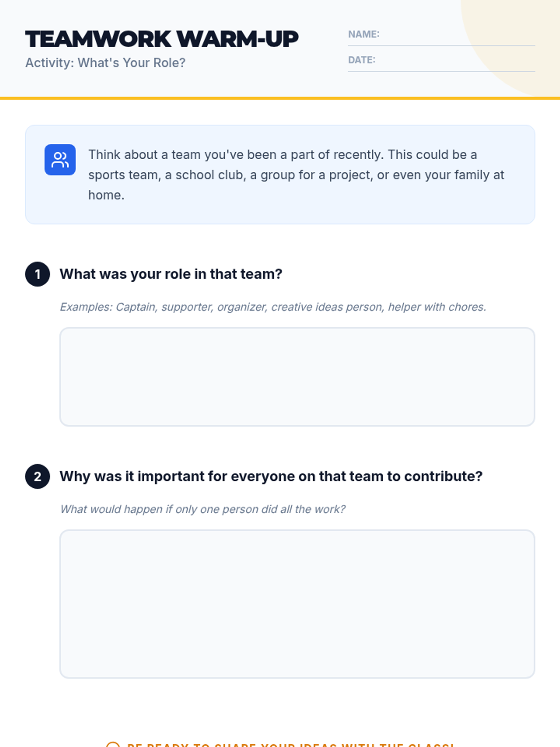Click the 'What was your role' heading
The height and width of the screenshot is (747, 560).
click(x=171, y=274)
